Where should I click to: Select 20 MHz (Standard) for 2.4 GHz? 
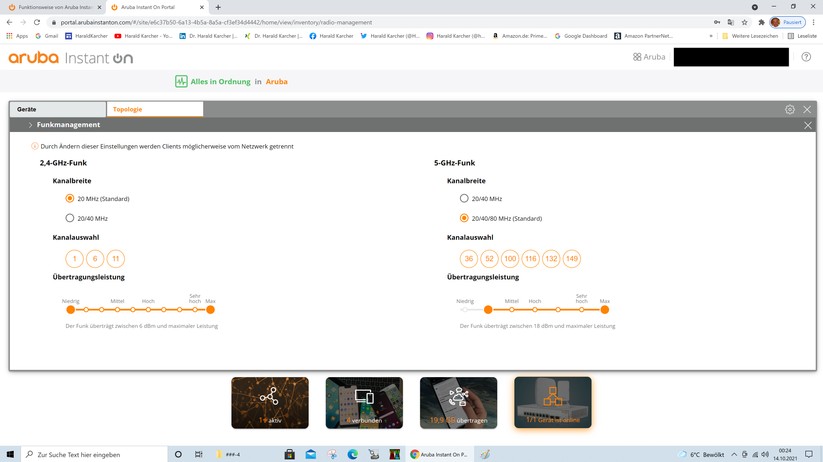[70, 198]
